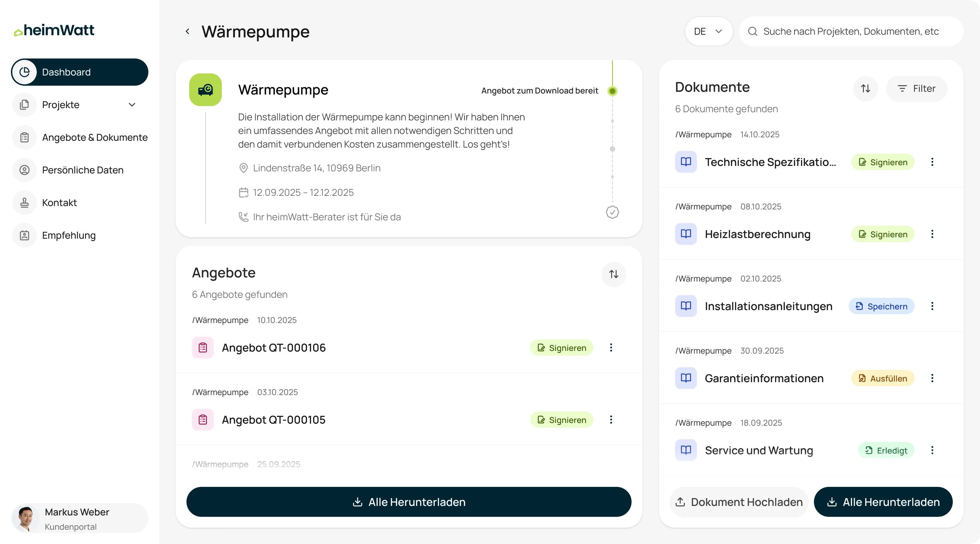
Task: Focus the project and document search field
Action: click(x=851, y=31)
